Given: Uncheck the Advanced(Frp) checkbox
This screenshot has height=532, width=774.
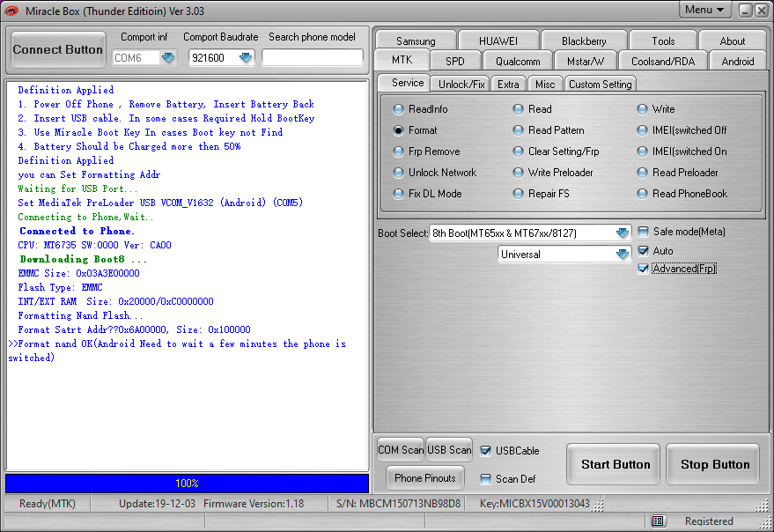Looking at the screenshot, I should tap(643, 269).
